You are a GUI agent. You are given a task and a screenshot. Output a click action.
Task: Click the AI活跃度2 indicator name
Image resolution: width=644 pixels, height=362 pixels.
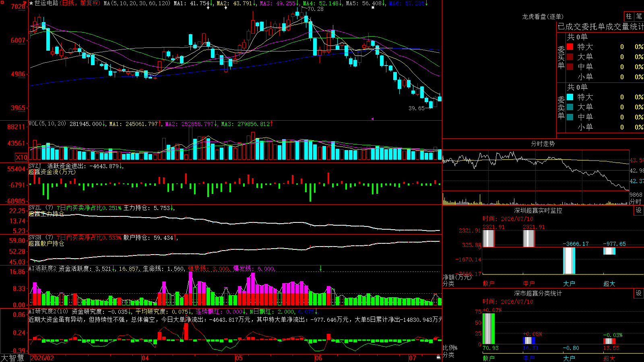[x=43, y=268]
